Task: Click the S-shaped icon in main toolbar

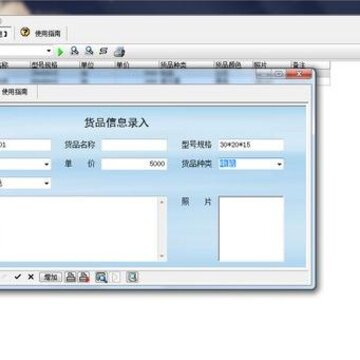Action: pos(104,51)
